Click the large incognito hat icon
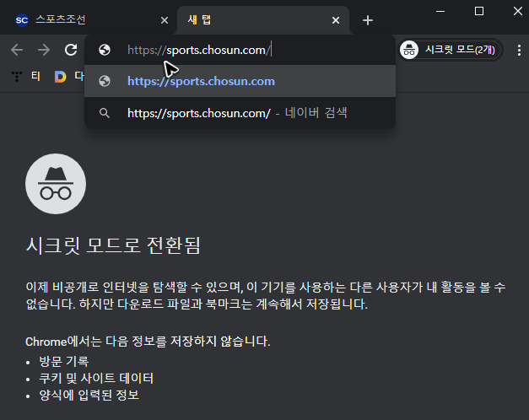The image size is (529, 420). pyautogui.click(x=56, y=184)
